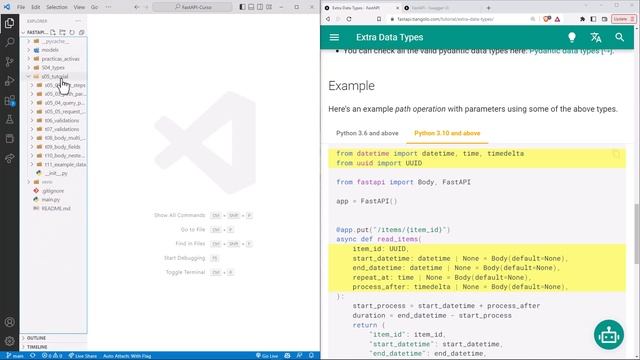This screenshot has width=640, height=360.
Task: Toggle primary side bar layout icon
Action: click(x=242, y=7)
